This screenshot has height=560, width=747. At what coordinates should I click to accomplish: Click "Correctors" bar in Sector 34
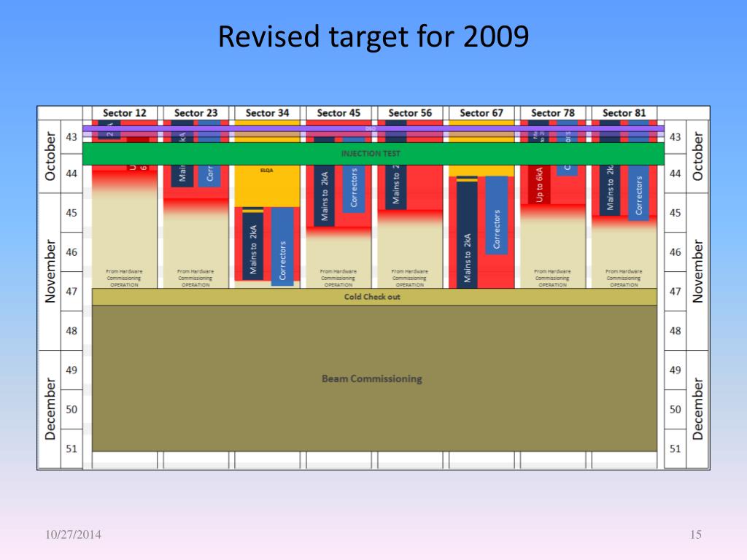click(282, 246)
